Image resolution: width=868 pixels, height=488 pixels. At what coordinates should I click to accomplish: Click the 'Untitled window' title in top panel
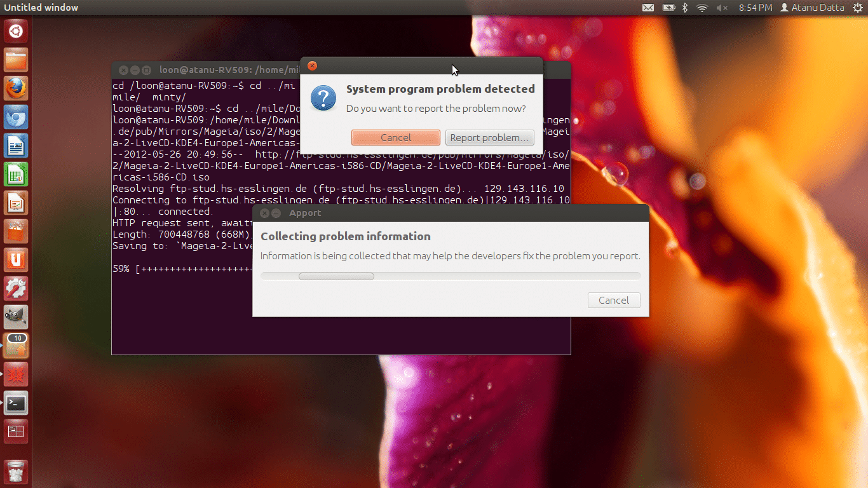click(x=41, y=8)
